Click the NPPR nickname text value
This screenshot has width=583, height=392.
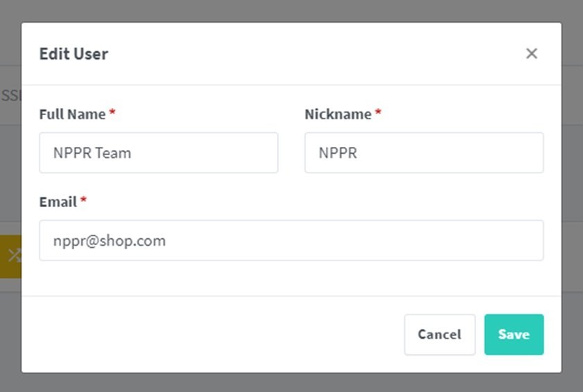[x=338, y=152]
